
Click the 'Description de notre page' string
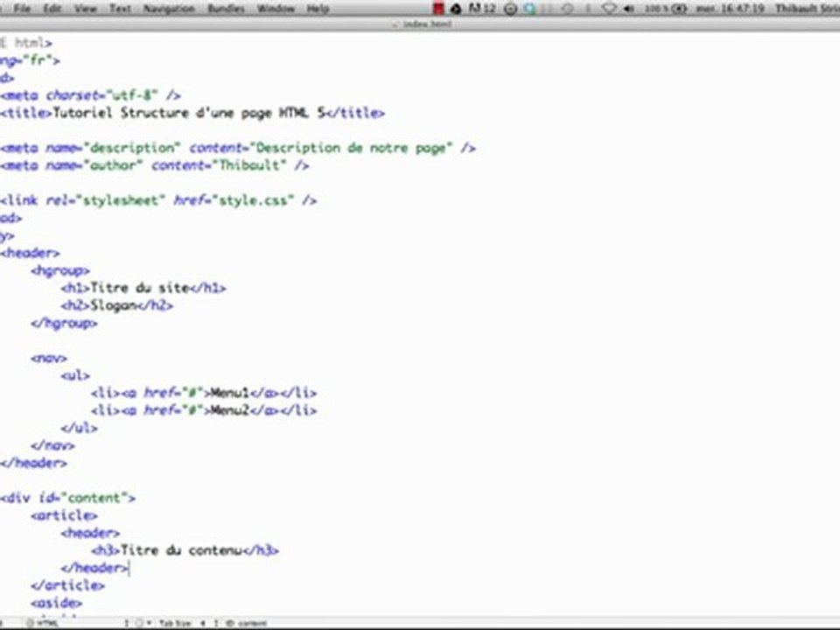(352, 148)
